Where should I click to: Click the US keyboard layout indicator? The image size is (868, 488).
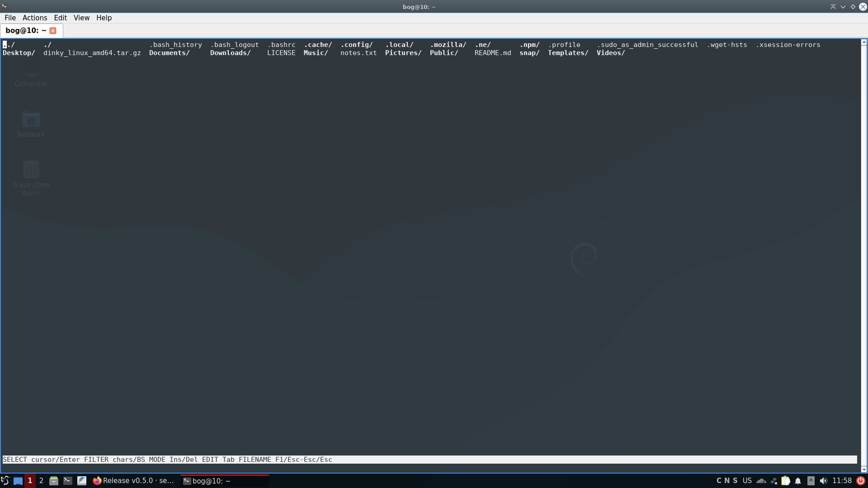747,481
